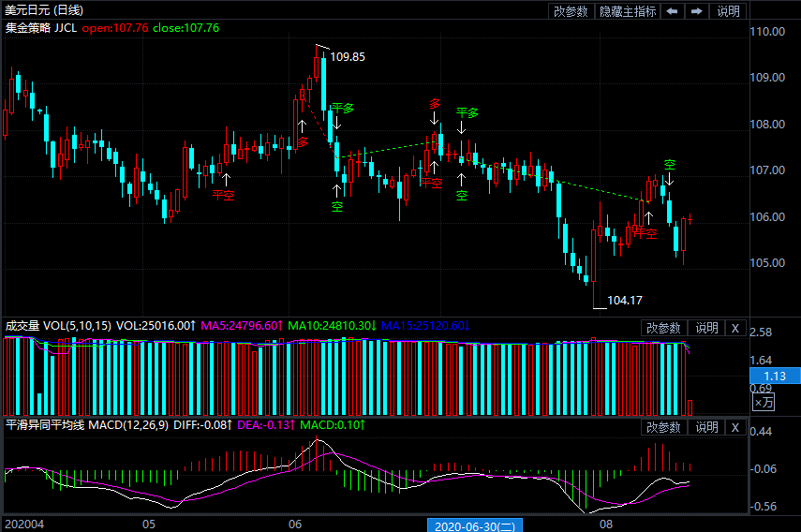Close the MACD panel with X

coord(735,427)
